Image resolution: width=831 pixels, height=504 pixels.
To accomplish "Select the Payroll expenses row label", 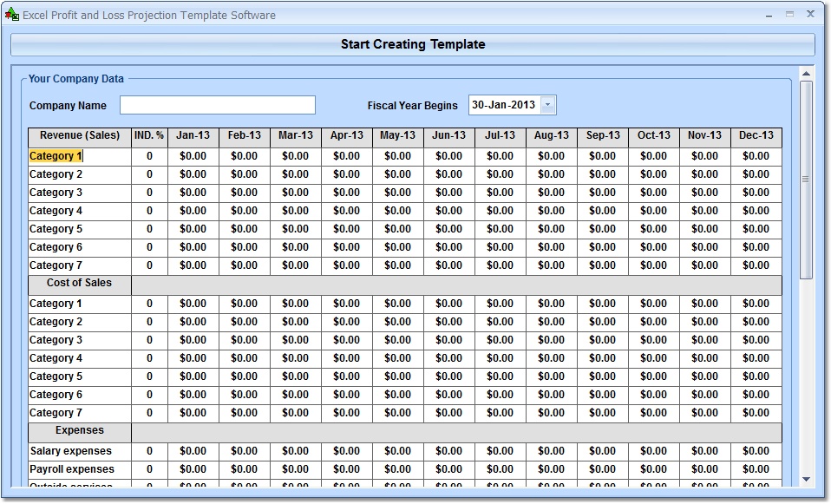I will click(80, 469).
